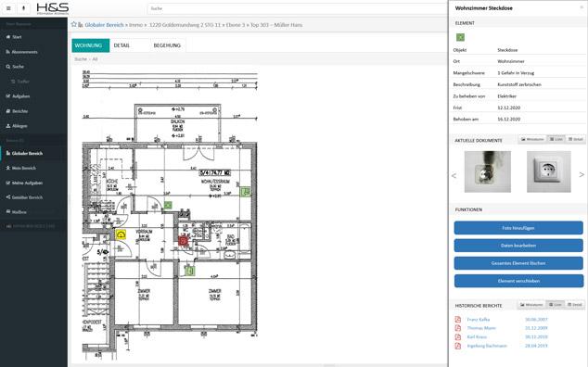Open Aufgaben in the sidebar
The image size is (588, 367).
[20, 96]
